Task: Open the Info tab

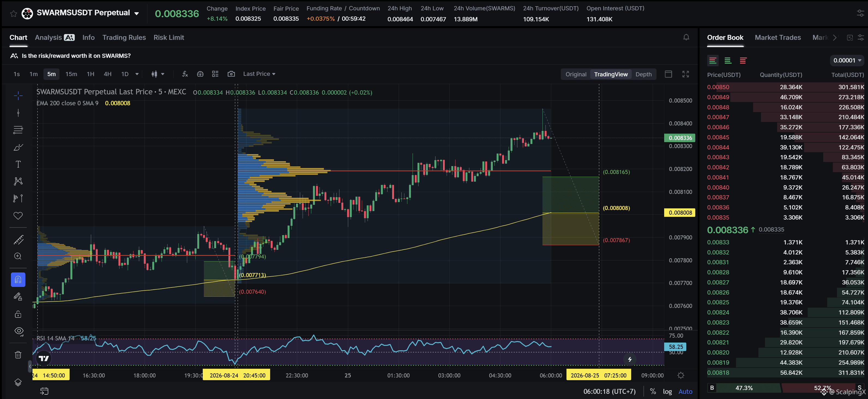Action: (x=88, y=37)
